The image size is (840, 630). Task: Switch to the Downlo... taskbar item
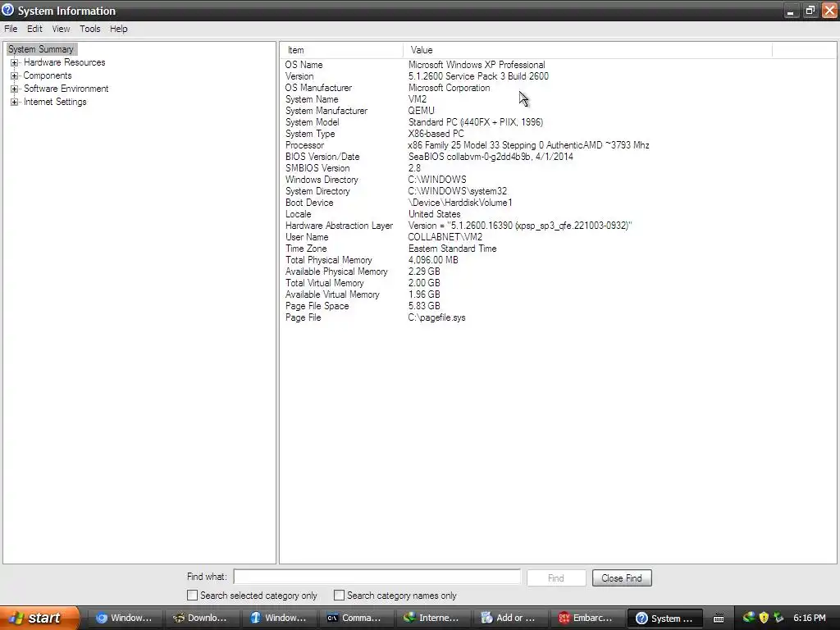pyautogui.click(x=202, y=619)
